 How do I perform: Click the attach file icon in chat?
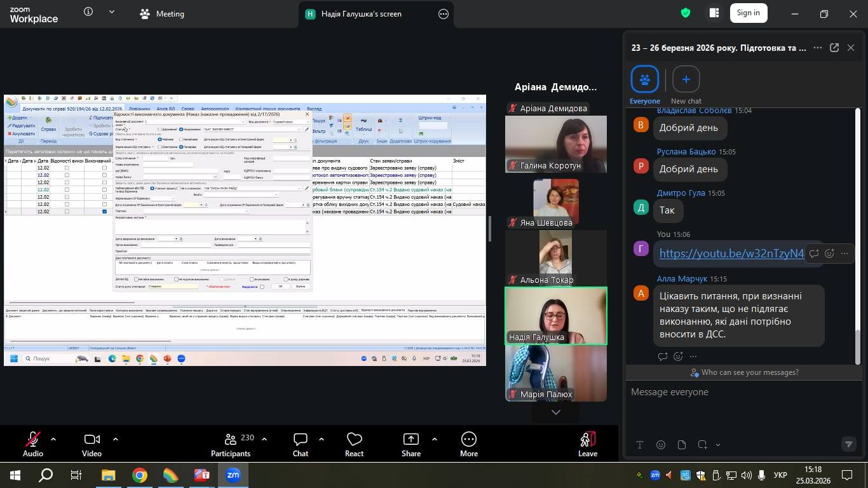click(x=682, y=445)
